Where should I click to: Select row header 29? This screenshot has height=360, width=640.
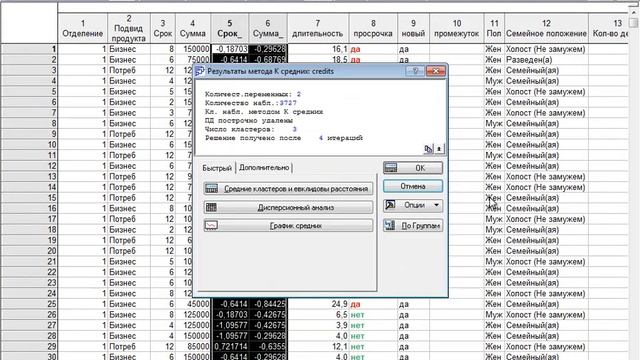click(29, 346)
